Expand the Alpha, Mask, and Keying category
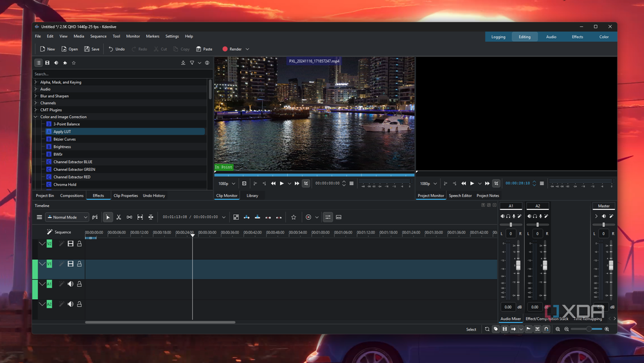644x363 pixels. click(35, 83)
